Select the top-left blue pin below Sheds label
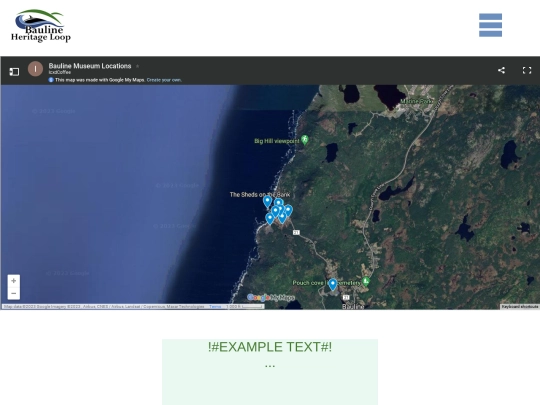 [x=267, y=201]
